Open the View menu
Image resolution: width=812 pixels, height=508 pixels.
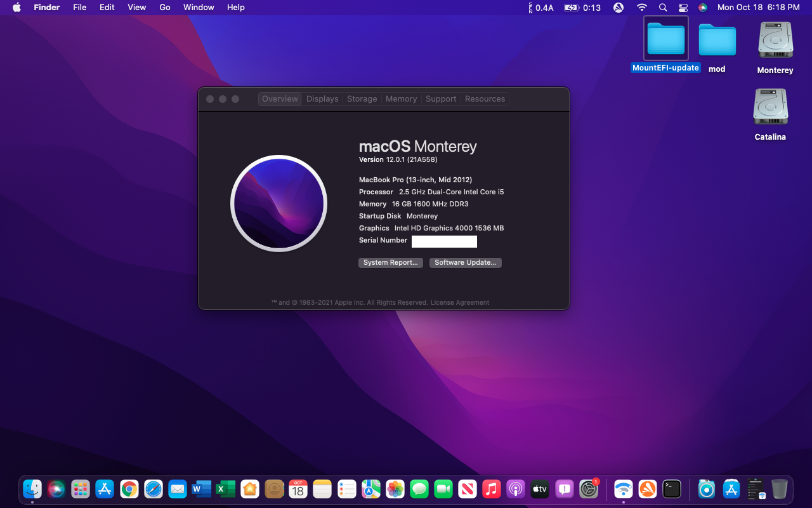[137, 8]
